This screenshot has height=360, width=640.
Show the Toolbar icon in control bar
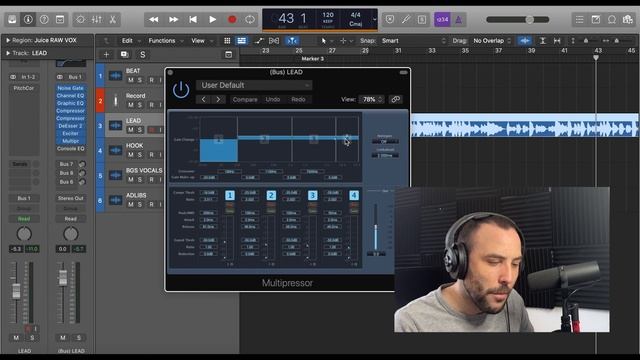point(60,19)
